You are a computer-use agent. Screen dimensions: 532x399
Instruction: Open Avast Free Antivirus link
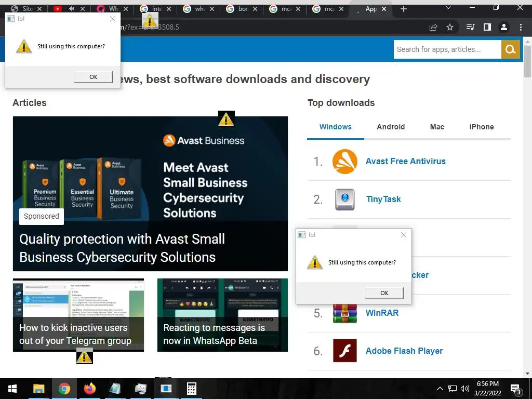point(405,161)
